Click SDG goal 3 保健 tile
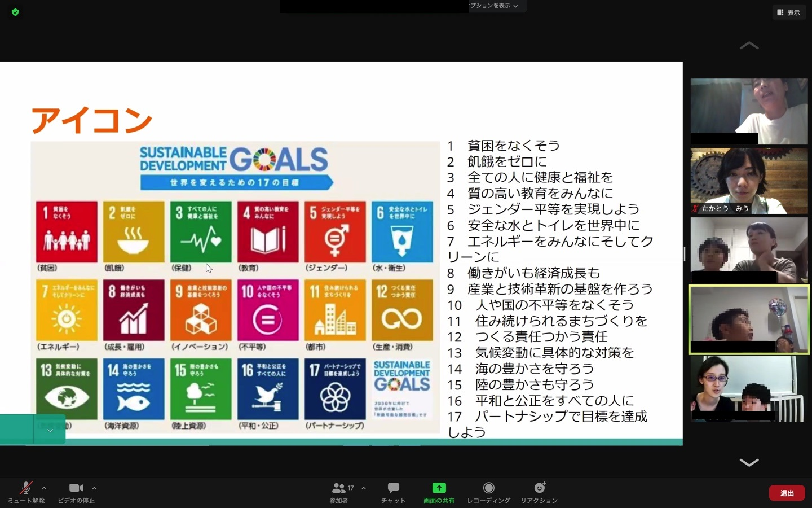The image size is (812, 508). (x=201, y=232)
